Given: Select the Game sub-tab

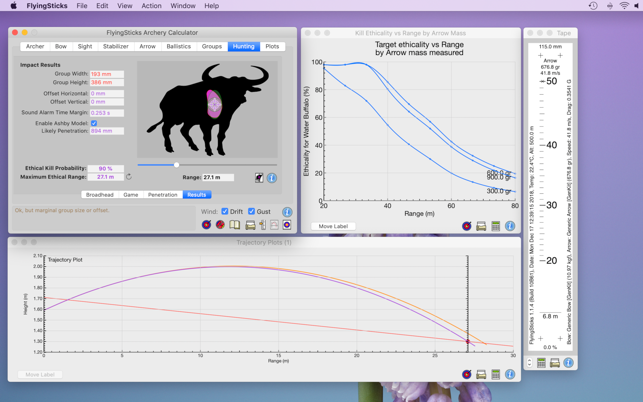Looking at the screenshot, I should (x=130, y=194).
